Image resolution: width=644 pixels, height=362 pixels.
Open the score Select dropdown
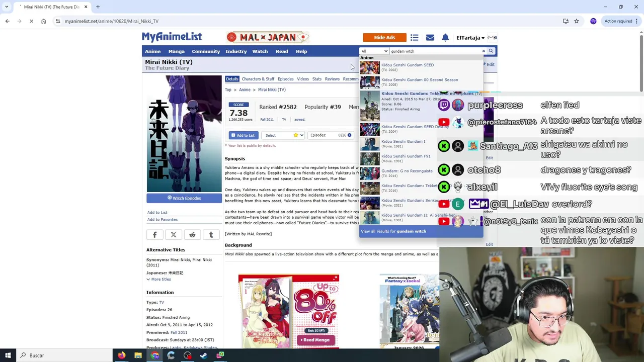[x=283, y=135]
